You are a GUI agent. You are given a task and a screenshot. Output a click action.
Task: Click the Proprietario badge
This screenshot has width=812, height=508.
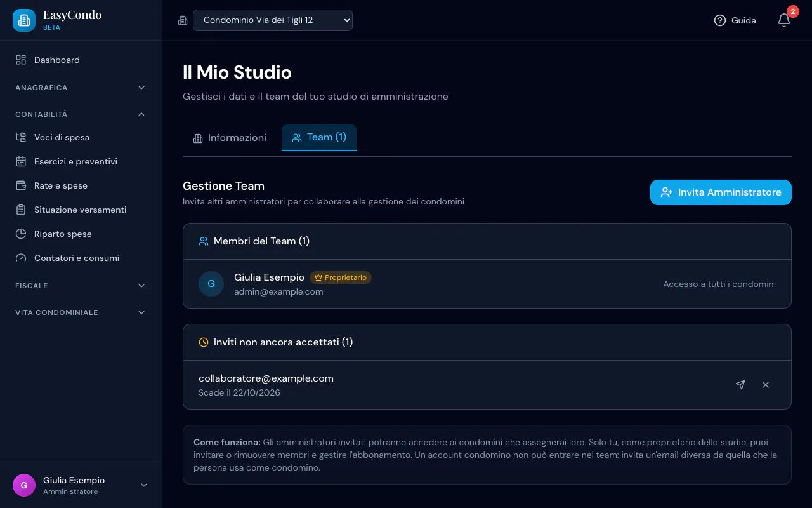tap(341, 277)
